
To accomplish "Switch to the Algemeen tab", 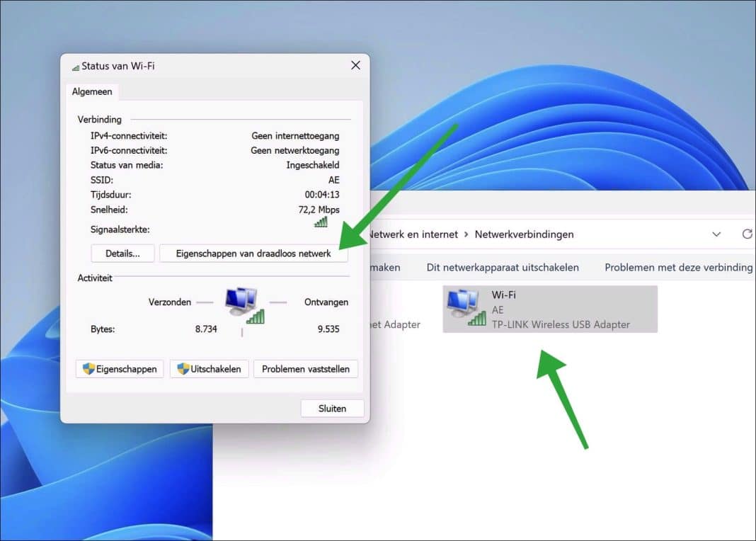I will [92, 91].
